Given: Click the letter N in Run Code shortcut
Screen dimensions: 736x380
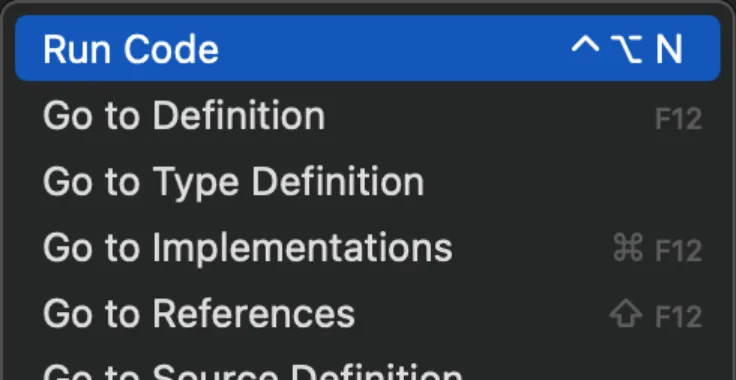Looking at the screenshot, I should 669,49.
